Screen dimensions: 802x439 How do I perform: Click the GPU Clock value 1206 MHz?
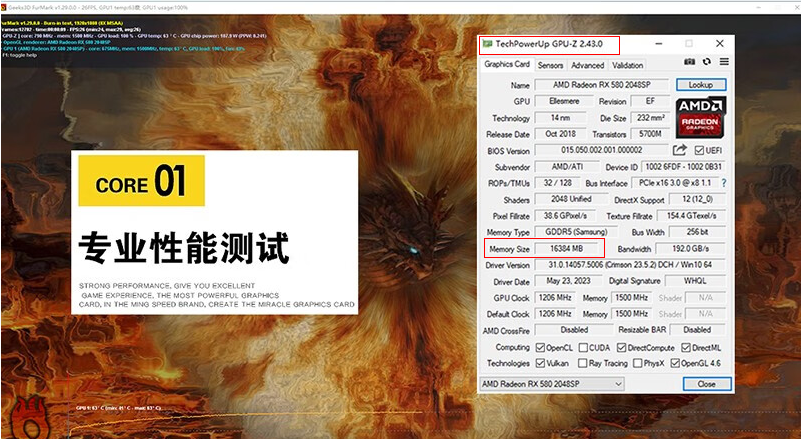(x=555, y=298)
